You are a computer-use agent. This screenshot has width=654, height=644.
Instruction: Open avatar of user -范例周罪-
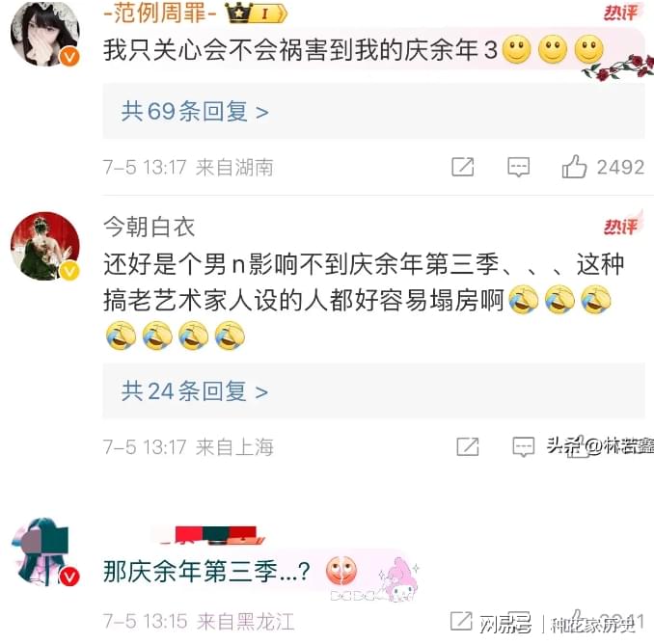(x=44, y=34)
